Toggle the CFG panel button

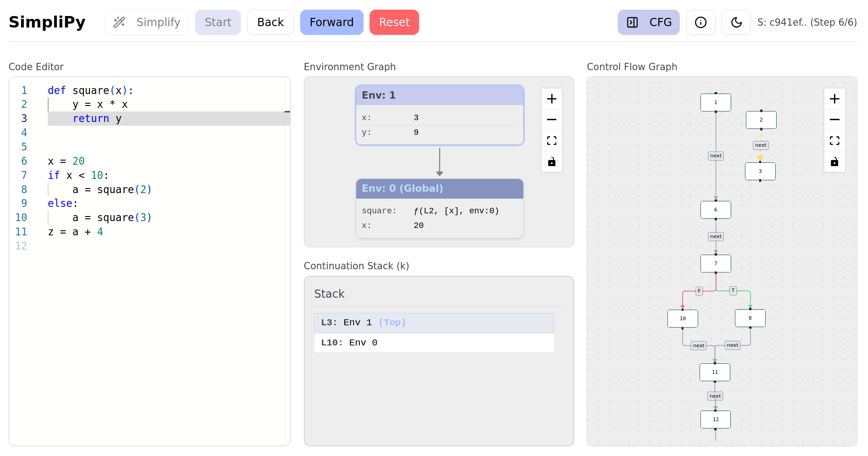coord(648,22)
